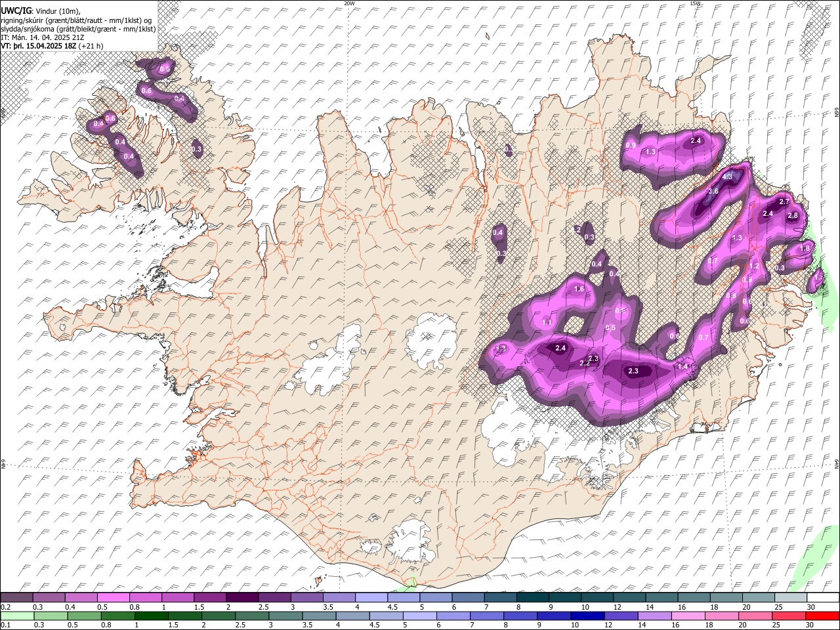Screen dimensions: 840x630
Task: Click lower legend swatch between 9 and 10
Action: click(x=554, y=616)
